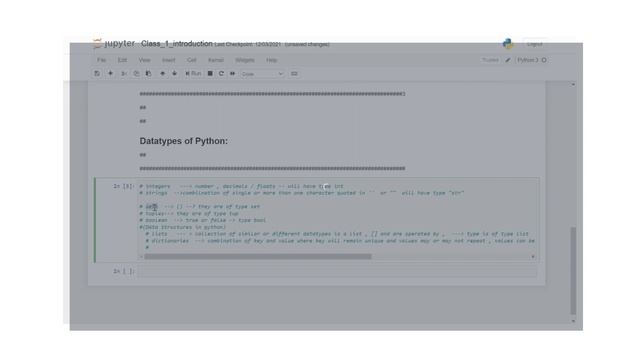Insert a cell below with plus icon
Viewport: 640px width, 360px height.
[x=110, y=73]
